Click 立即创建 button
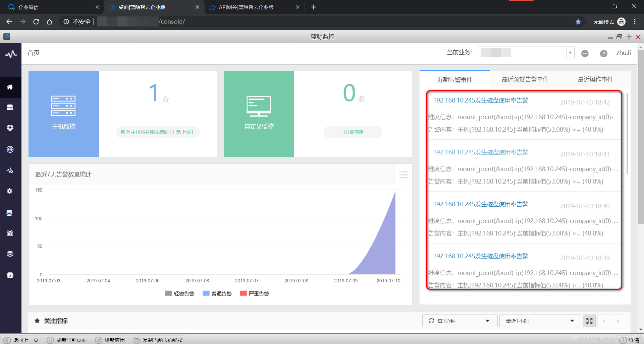The height and width of the screenshot is (344, 644). point(353,132)
